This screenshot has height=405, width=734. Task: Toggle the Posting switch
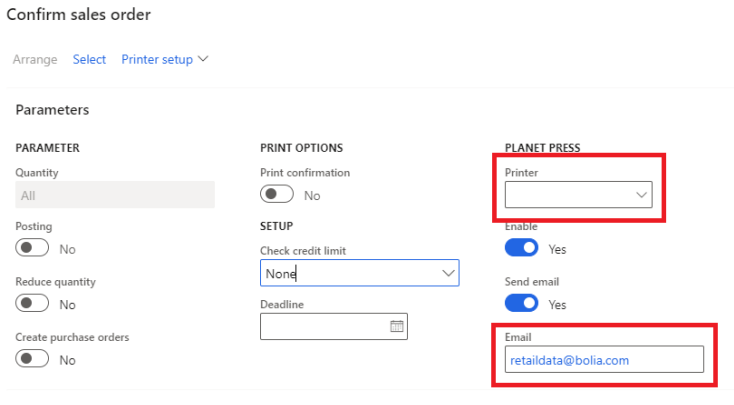click(x=33, y=249)
